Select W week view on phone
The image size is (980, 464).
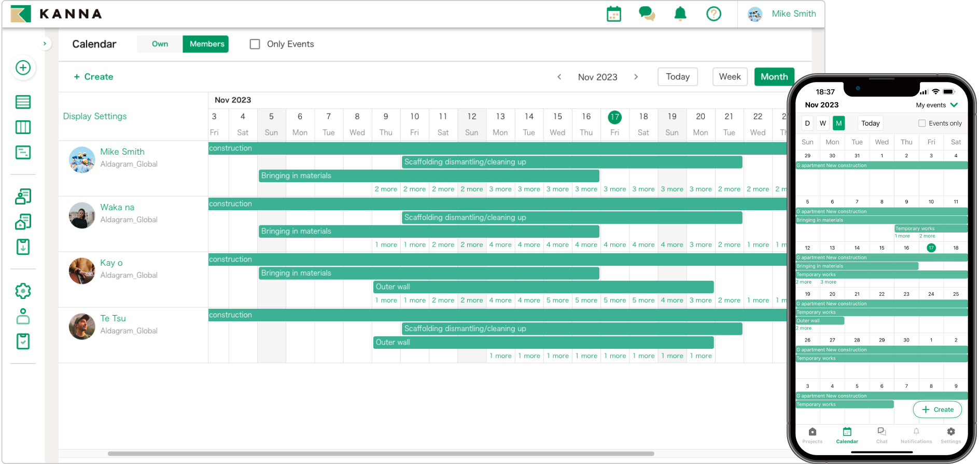tap(823, 123)
